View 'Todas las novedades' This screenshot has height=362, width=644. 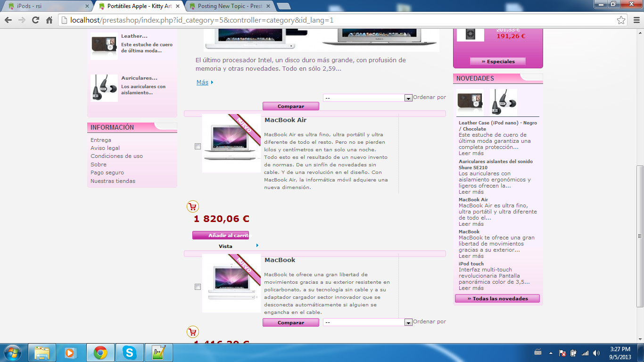(x=498, y=298)
